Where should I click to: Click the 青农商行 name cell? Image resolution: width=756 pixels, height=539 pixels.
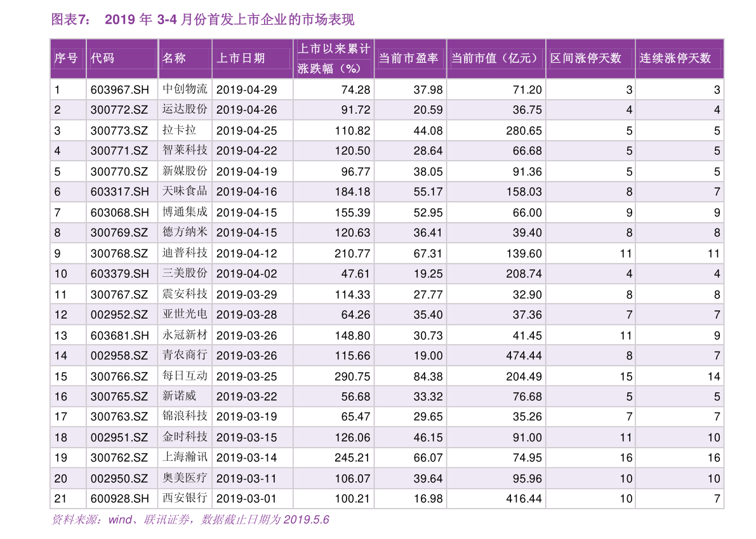(185, 356)
